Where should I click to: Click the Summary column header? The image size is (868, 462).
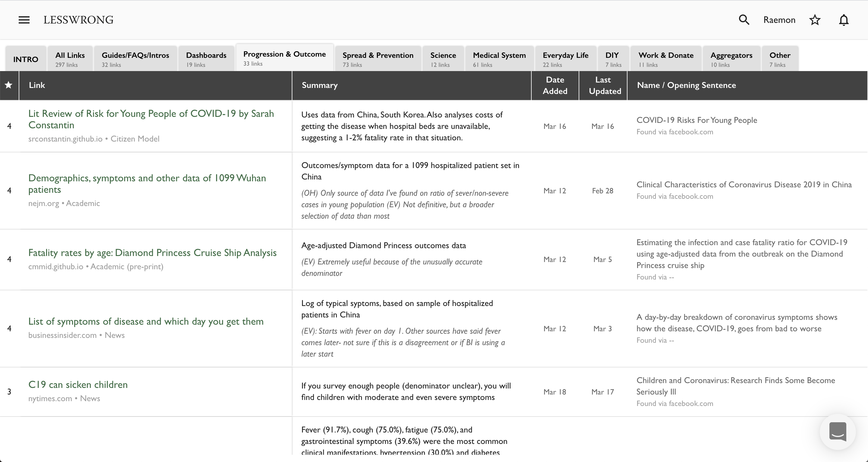click(x=412, y=85)
